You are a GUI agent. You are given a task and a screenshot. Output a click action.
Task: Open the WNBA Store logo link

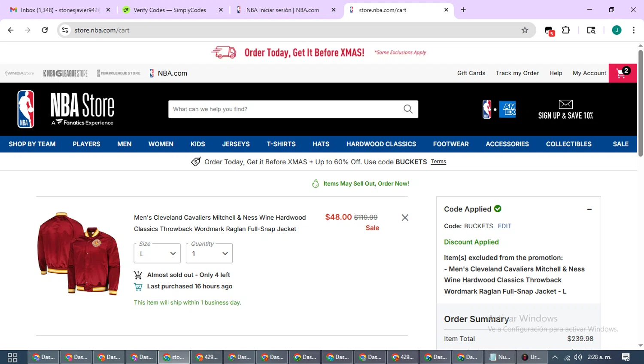point(19,73)
